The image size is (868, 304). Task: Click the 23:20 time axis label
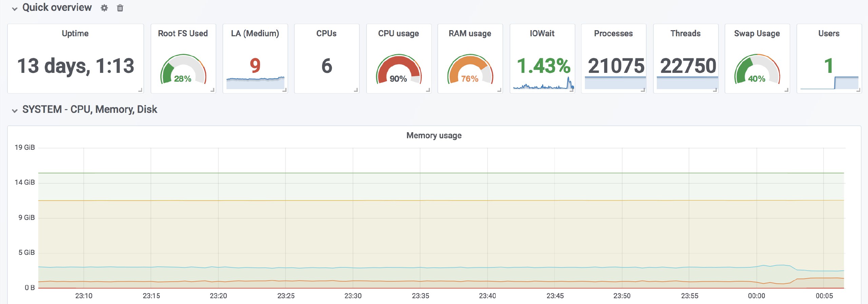tap(218, 296)
